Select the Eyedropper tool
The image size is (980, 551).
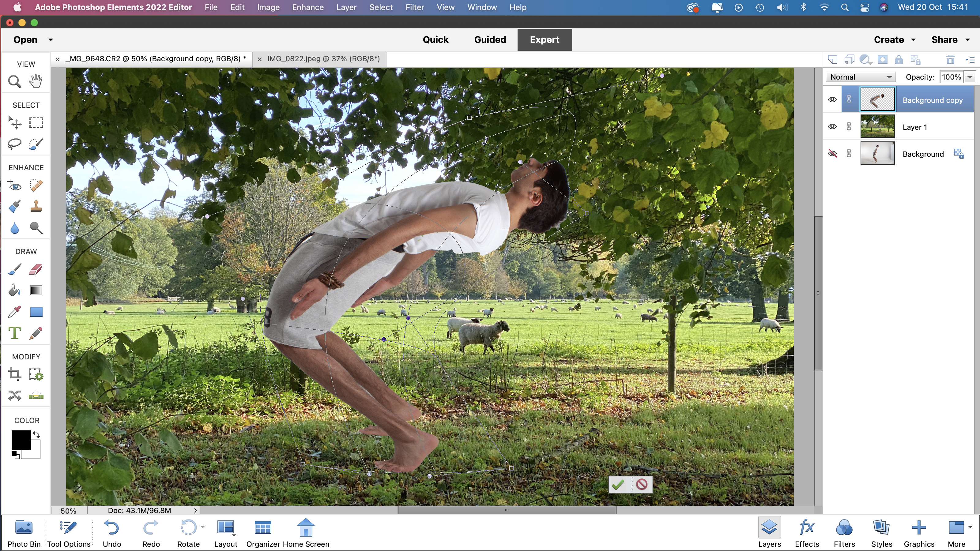[14, 312]
